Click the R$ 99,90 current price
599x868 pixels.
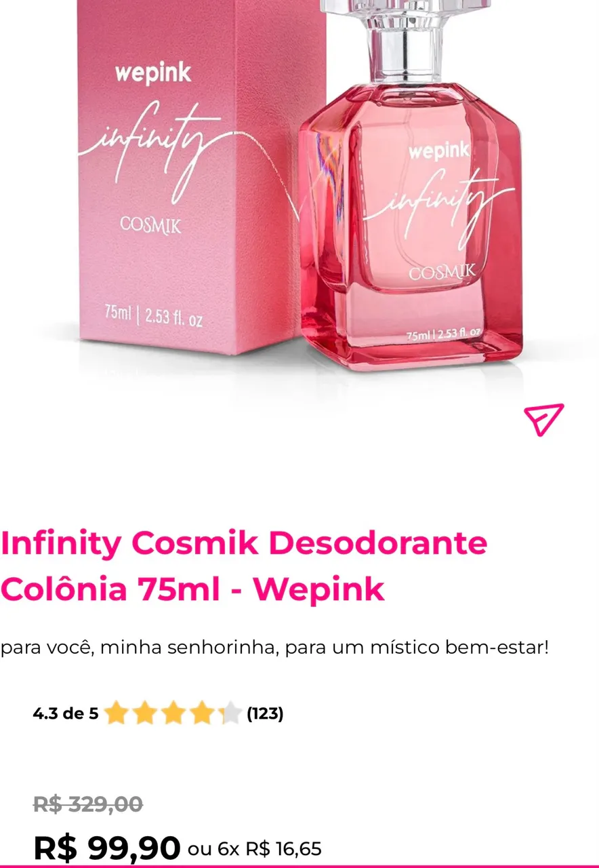coord(107,848)
